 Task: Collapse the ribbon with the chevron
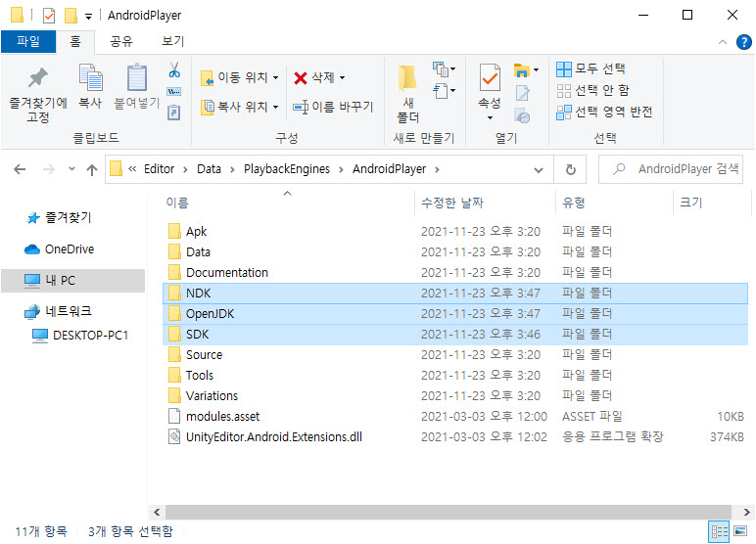point(723,42)
